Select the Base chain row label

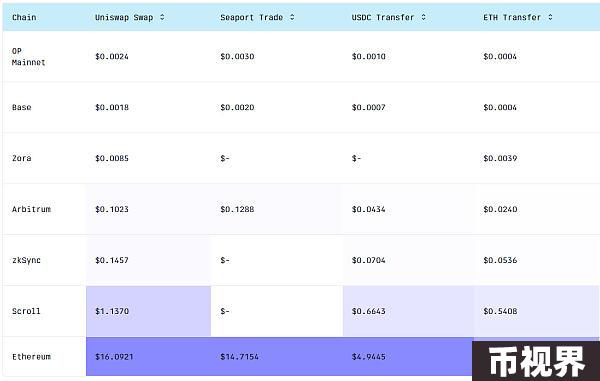coord(21,107)
